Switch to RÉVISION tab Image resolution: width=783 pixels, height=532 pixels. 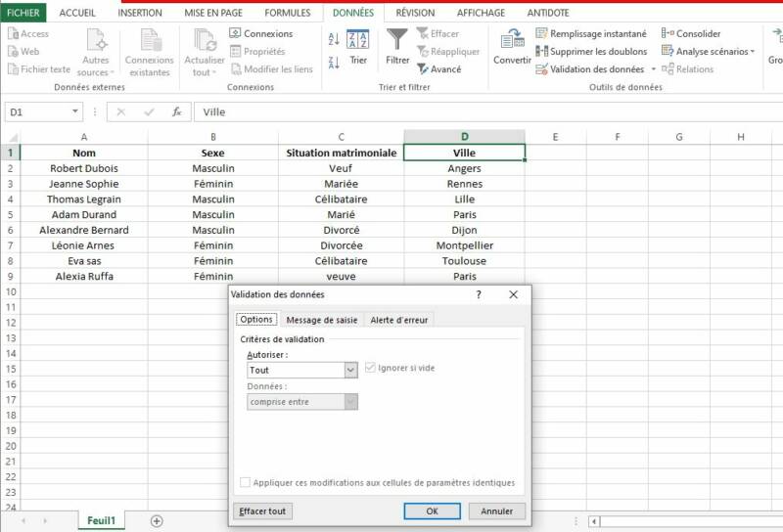[x=415, y=13]
